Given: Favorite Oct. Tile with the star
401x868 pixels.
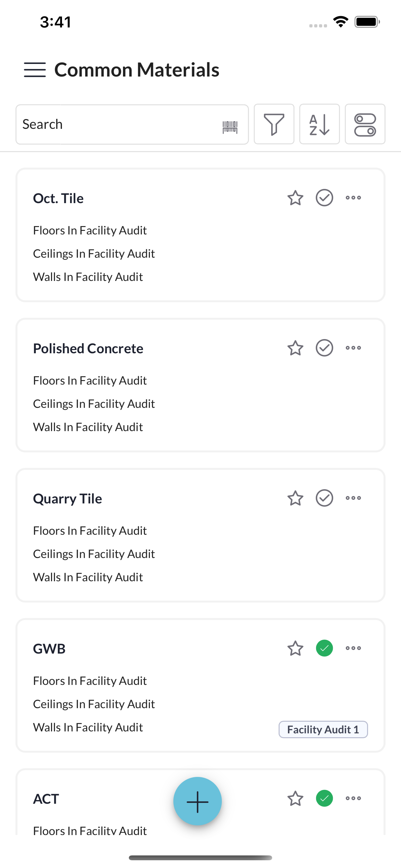Looking at the screenshot, I should [x=295, y=198].
